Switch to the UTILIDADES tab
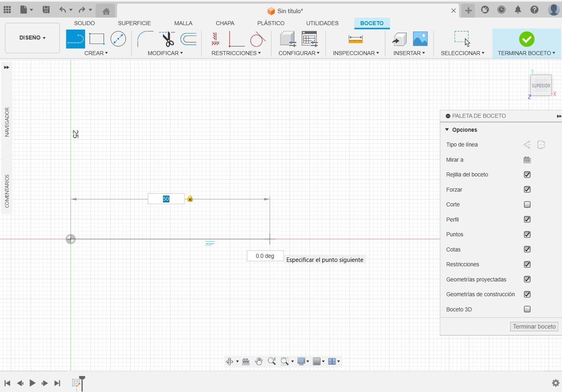 (322, 23)
